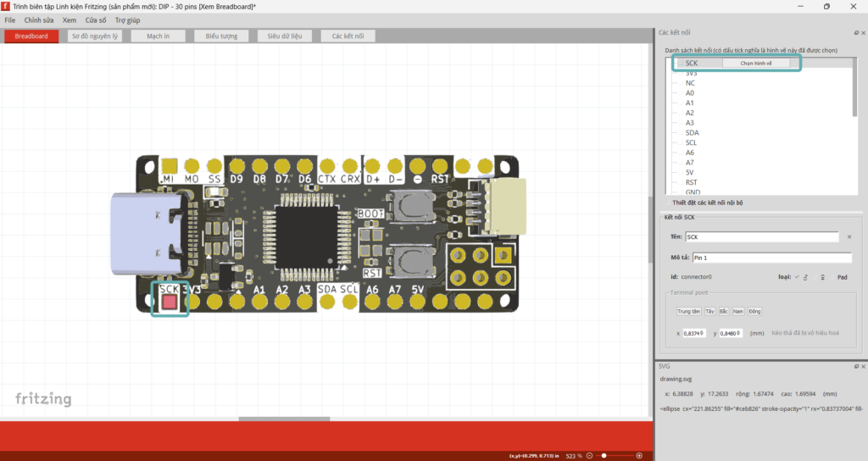868x461 pixels.
Task: Open the Cửa sổ menu
Action: click(x=95, y=20)
